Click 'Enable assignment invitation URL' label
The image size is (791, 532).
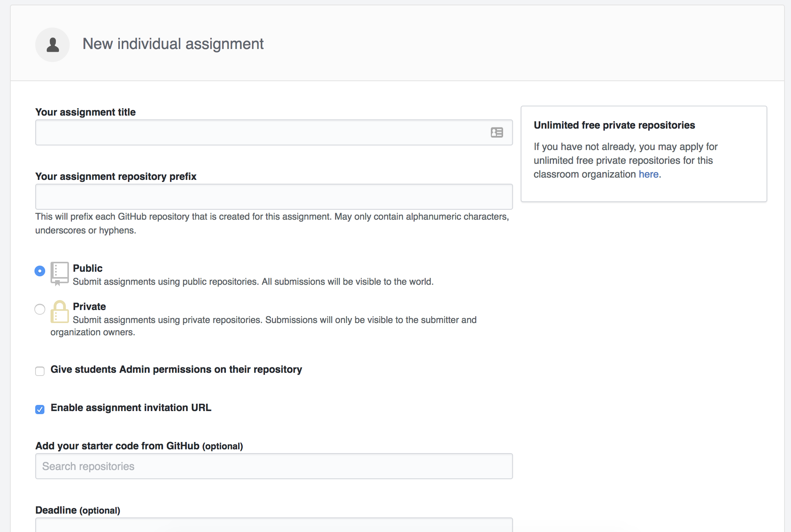(x=131, y=408)
